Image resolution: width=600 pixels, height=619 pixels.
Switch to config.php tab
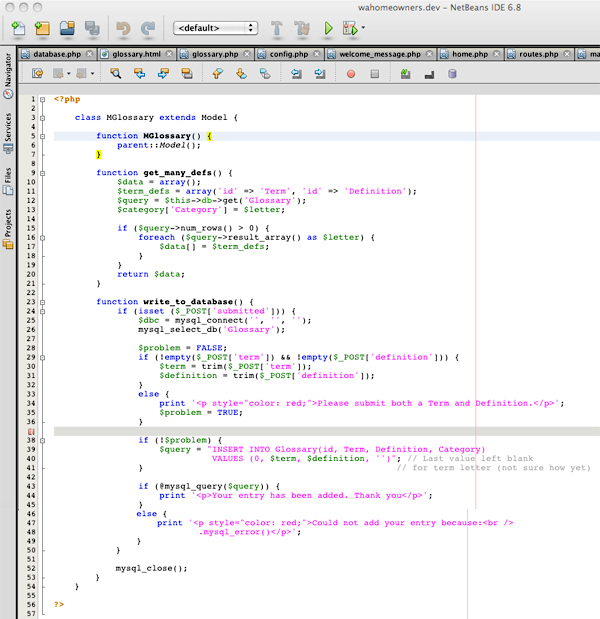click(x=289, y=54)
